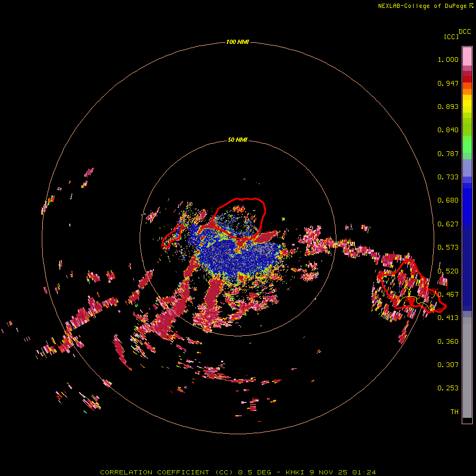476x476 pixels.
Task: Click the Correlation Coefficient KHKI caption
Action: 238,472
